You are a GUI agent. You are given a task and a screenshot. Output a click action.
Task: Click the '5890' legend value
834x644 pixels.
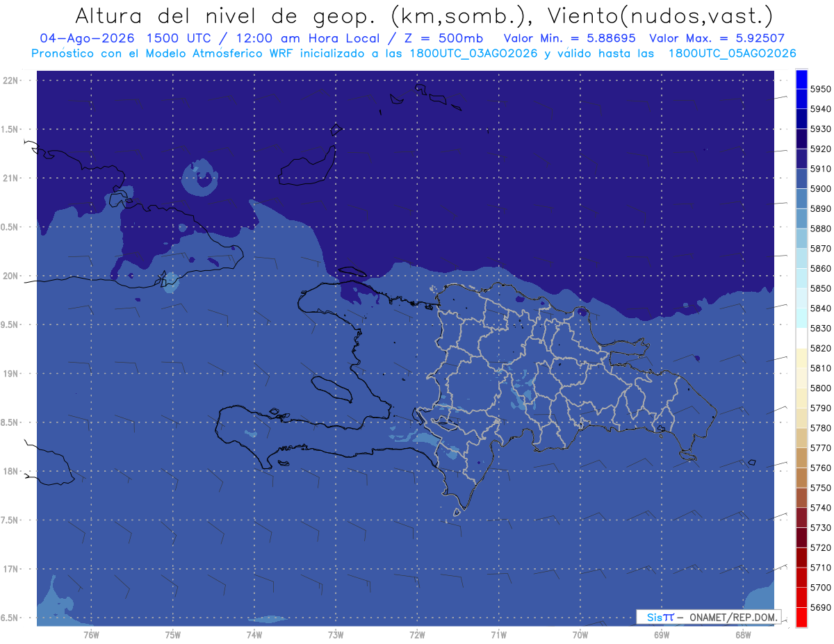pos(821,208)
